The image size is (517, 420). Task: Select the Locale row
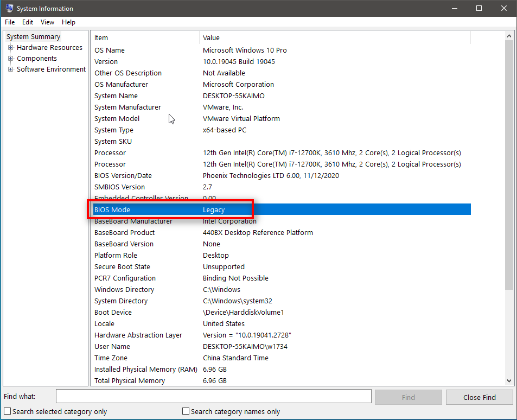pyautogui.click(x=281, y=323)
